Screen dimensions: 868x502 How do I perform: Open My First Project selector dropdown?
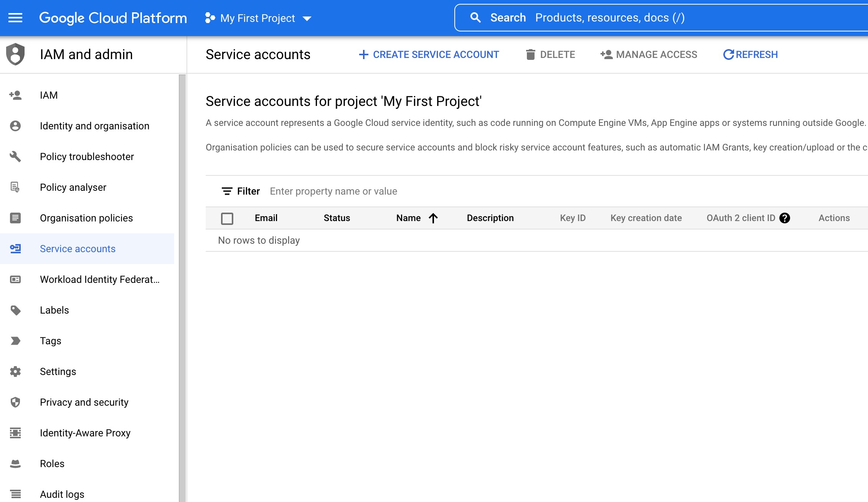point(258,18)
